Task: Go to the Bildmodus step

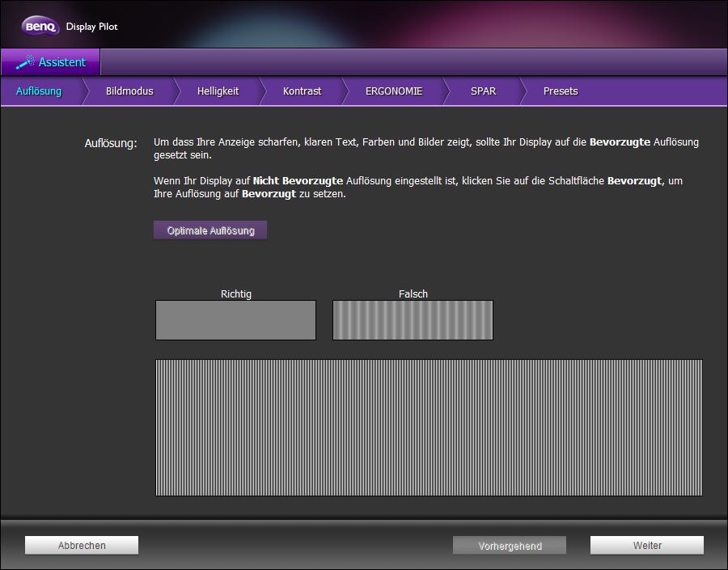Action: 129,91
